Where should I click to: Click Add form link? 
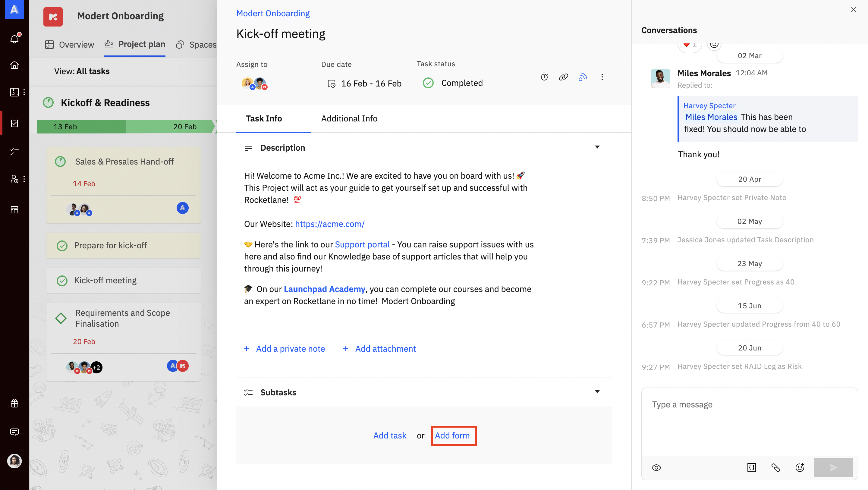click(x=452, y=435)
